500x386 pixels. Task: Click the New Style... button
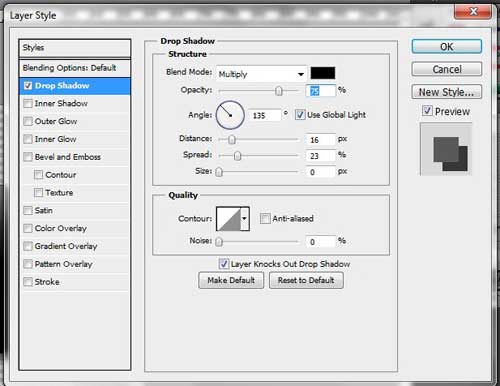pos(447,92)
